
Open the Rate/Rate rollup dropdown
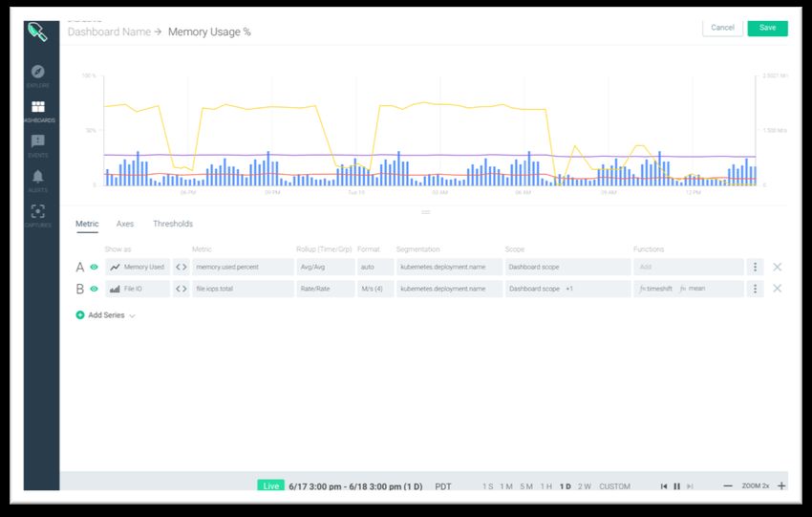[x=325, y=289]
